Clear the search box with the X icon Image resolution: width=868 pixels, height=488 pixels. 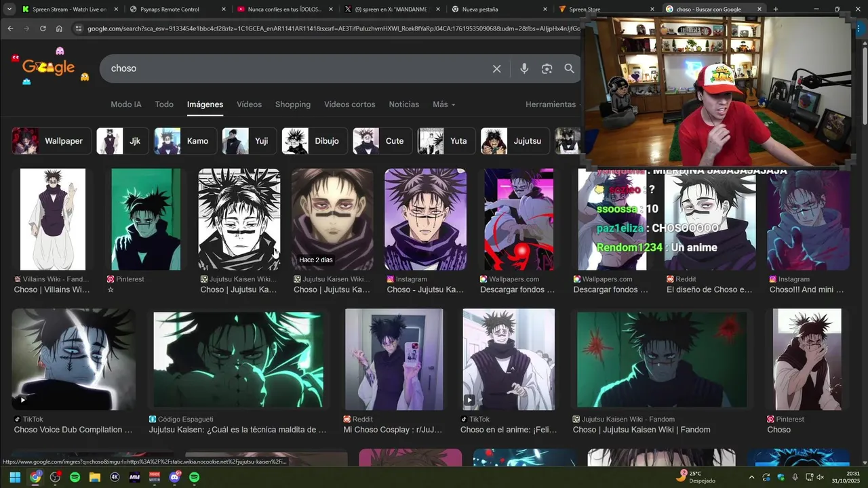[x=496, y=68]
